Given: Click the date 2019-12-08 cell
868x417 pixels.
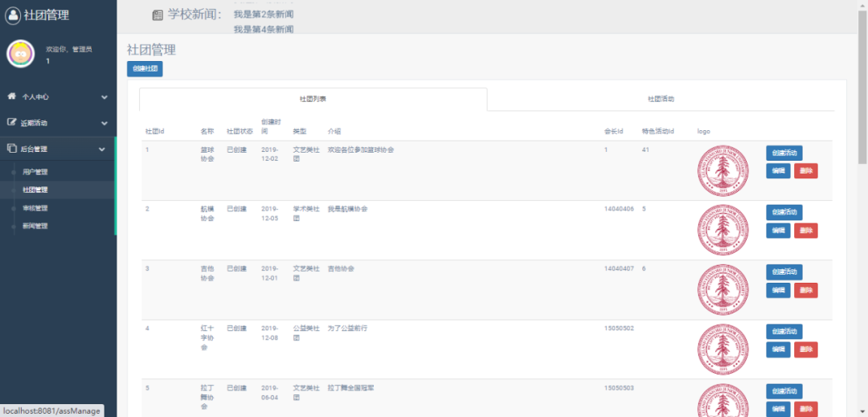Looking at the screenshot, I should (x=269, y=333).
